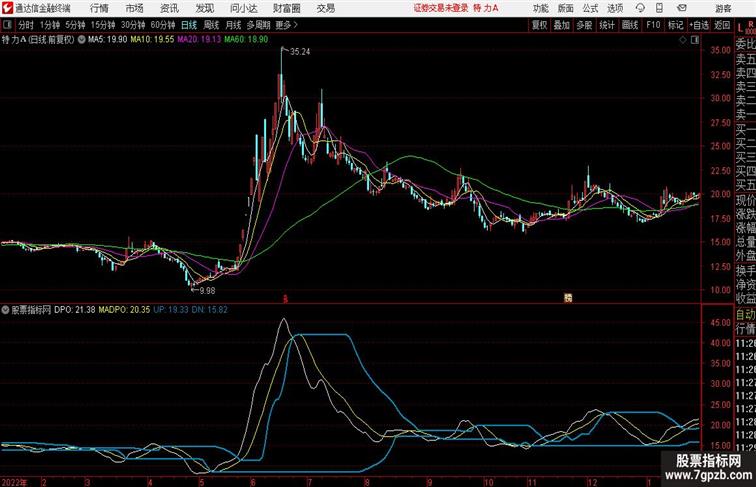Click the 画线 drawing tool button
Screen dimensions: 756x487
pos(630,25)
